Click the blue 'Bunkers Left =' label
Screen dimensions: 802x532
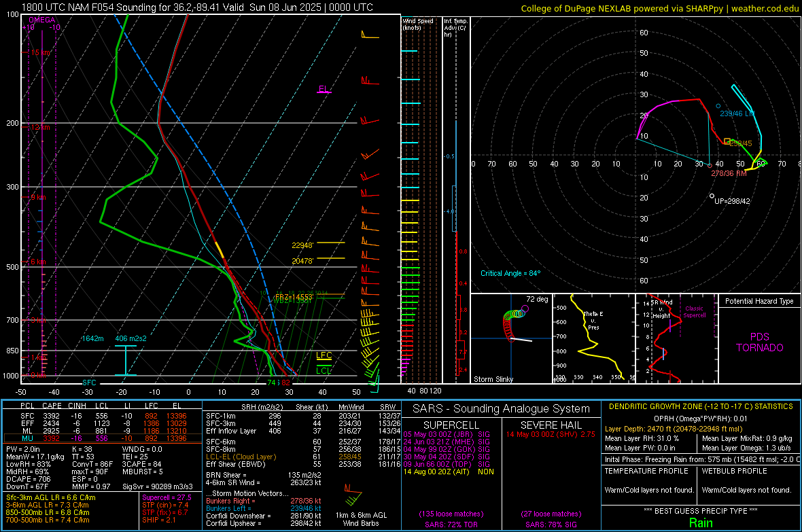tap(228, 508)
